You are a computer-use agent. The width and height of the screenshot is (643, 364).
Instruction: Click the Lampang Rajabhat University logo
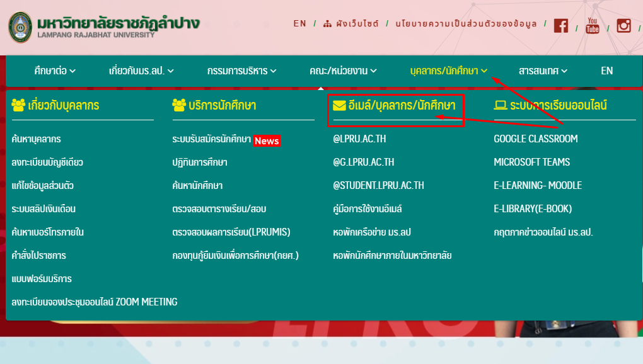coord(20,27)
